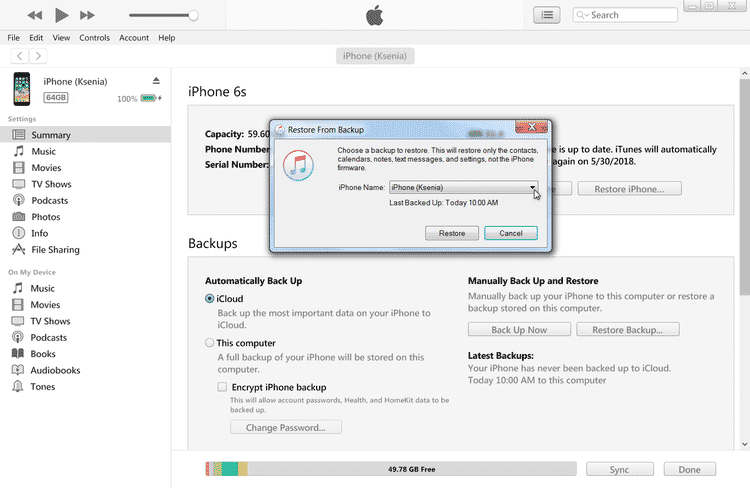Viewport: 750px width, 488px height.
Task: Select the This computer radio option
Action: [210, 343]
